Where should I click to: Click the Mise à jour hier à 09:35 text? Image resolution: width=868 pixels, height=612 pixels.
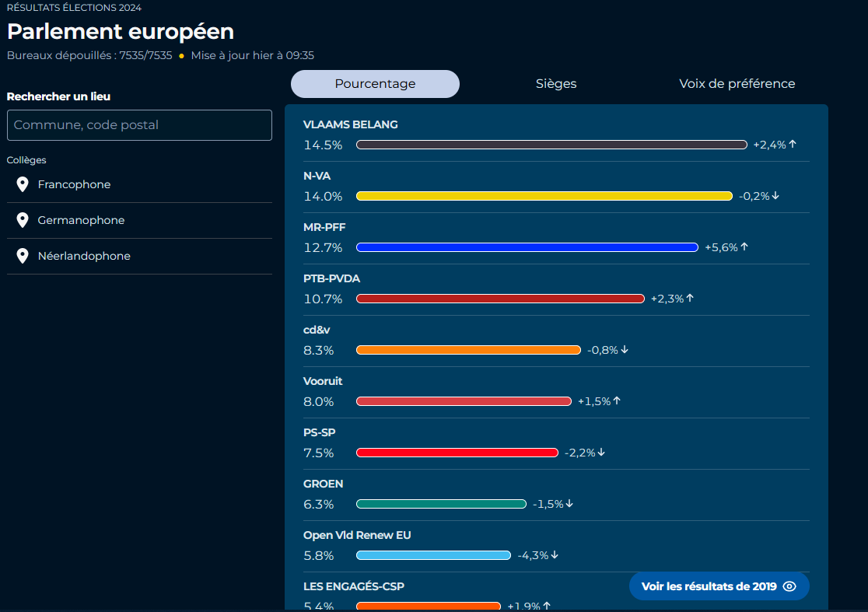point(253,55)
